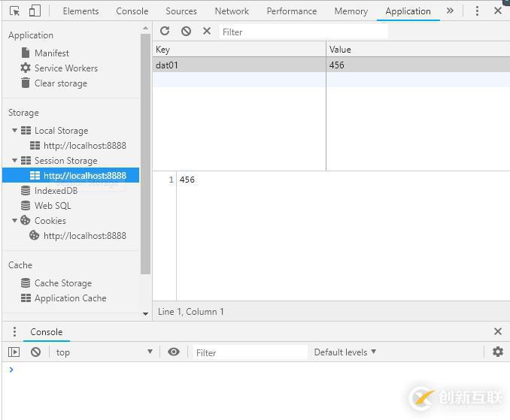The height and width of the screenshot is (420, 510).
Task: Focus the storage Filter input field
Action: point(303,32)
